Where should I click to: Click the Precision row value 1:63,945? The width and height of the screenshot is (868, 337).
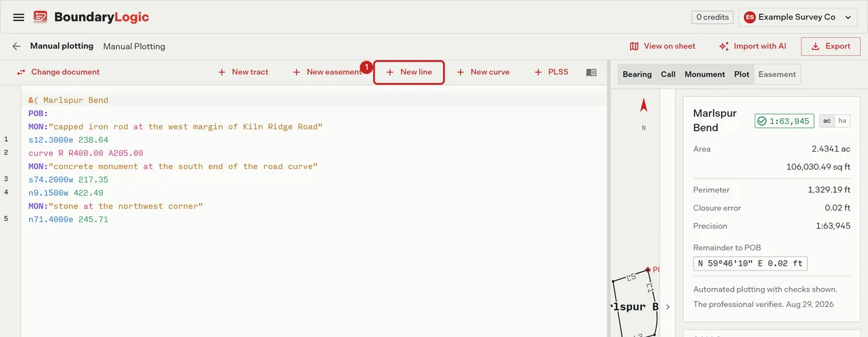click(x=833, y=226)
